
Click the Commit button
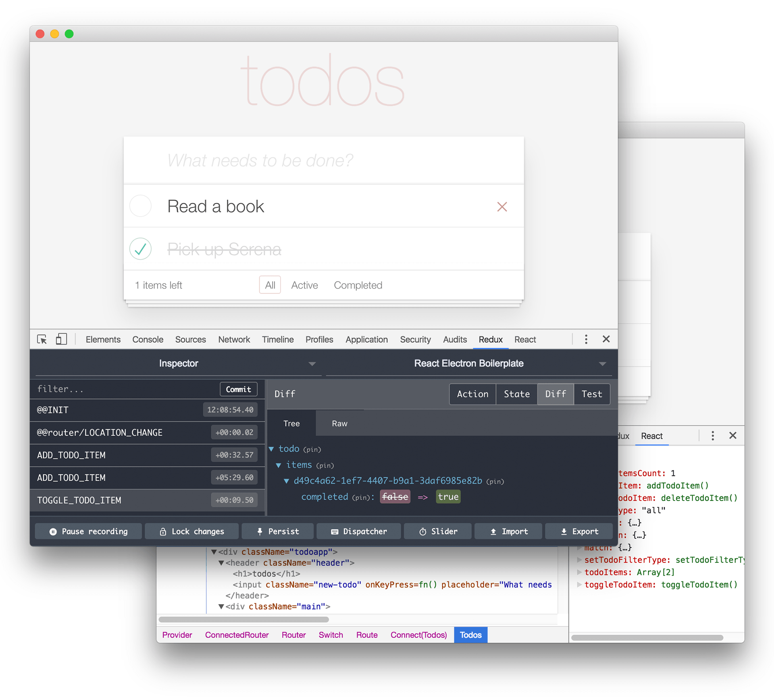(x=238, y=389)
